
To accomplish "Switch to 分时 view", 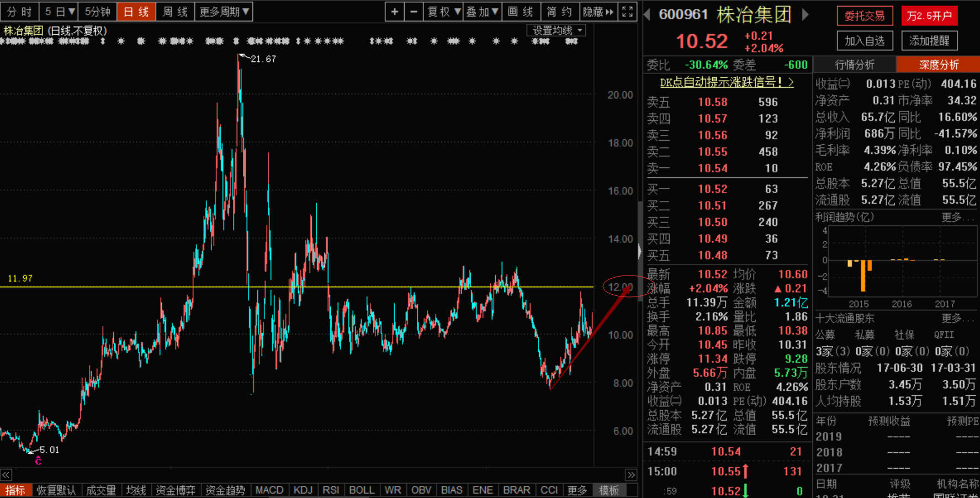I will coord(19,12).
